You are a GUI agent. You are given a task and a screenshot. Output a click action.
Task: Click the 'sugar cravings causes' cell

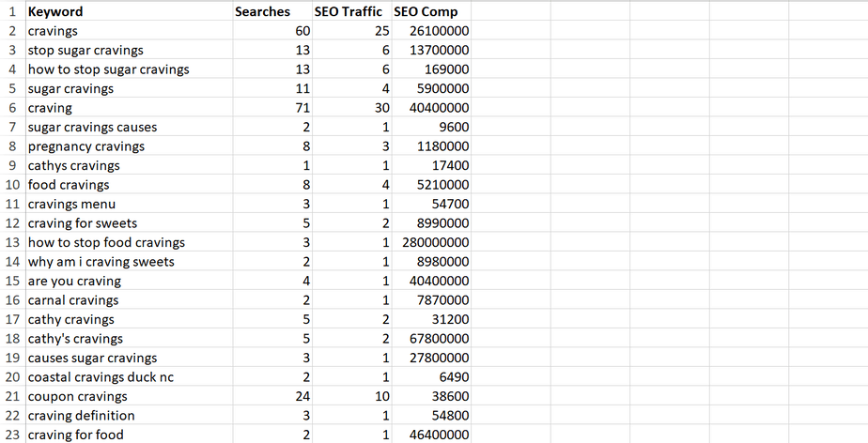tap(129, 127)
